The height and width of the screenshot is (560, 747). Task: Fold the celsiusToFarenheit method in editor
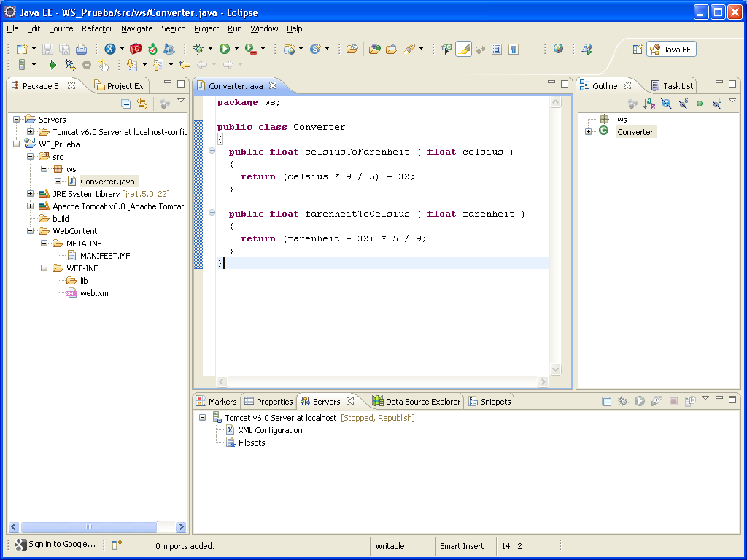pos(212,151)
